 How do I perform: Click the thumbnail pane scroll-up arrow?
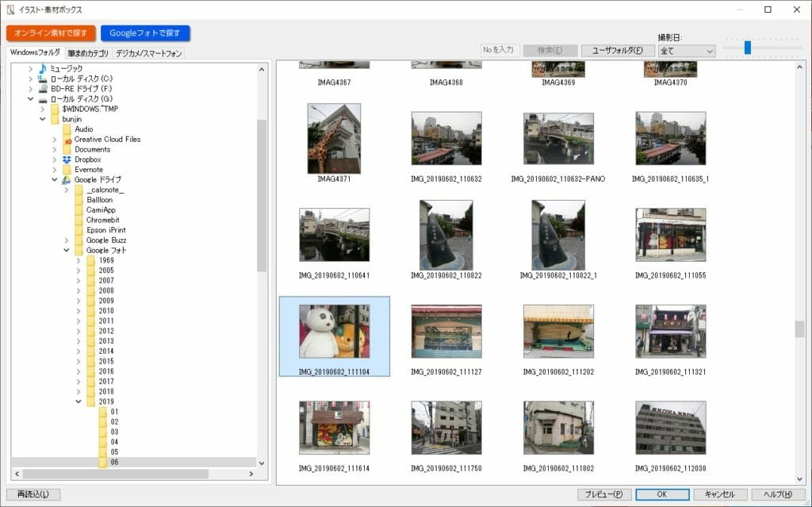coord(799,67)
